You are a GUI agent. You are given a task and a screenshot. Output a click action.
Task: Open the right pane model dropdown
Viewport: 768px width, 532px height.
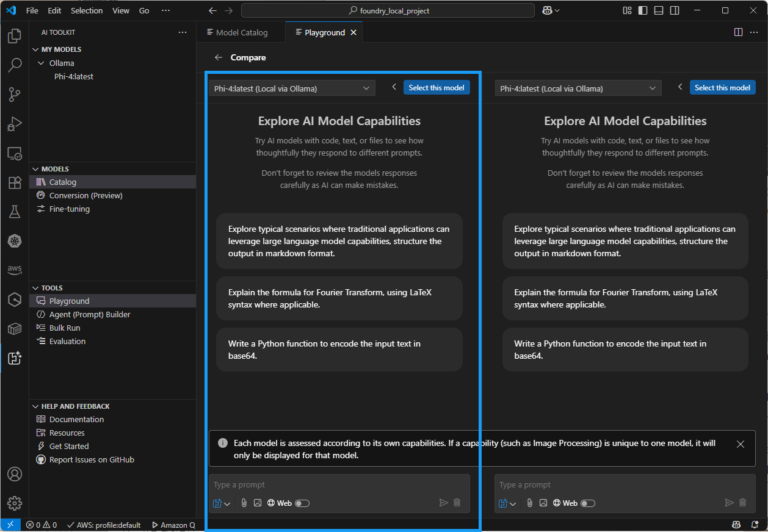point(578,88)
